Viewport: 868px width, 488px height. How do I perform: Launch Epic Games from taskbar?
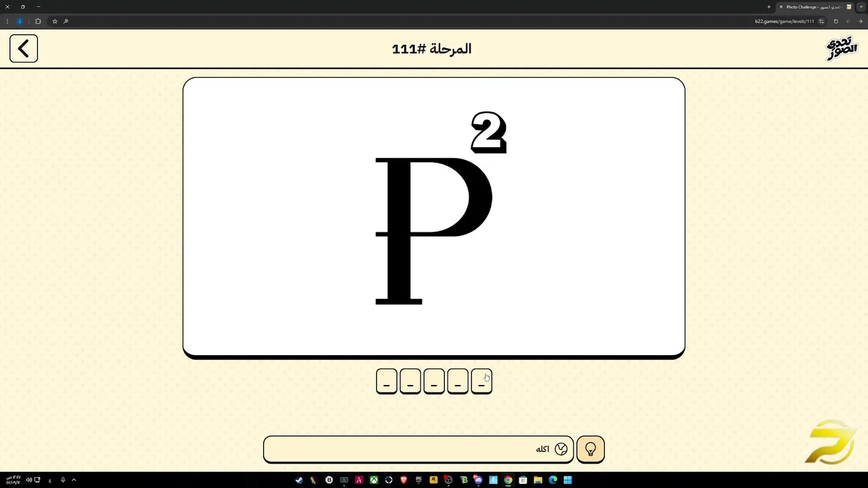418,480
